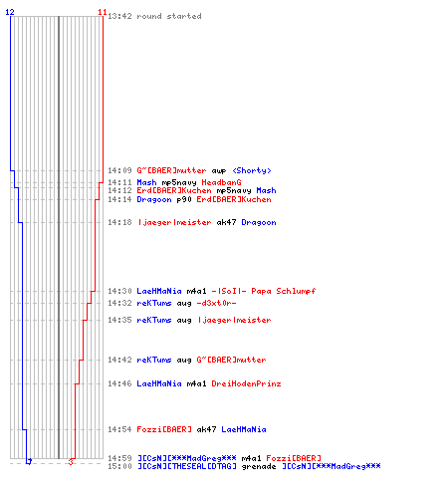Viewport: 448px width, 498px height.
Task: Select the 14:42 timestamp marker
Action: (119, 360)
